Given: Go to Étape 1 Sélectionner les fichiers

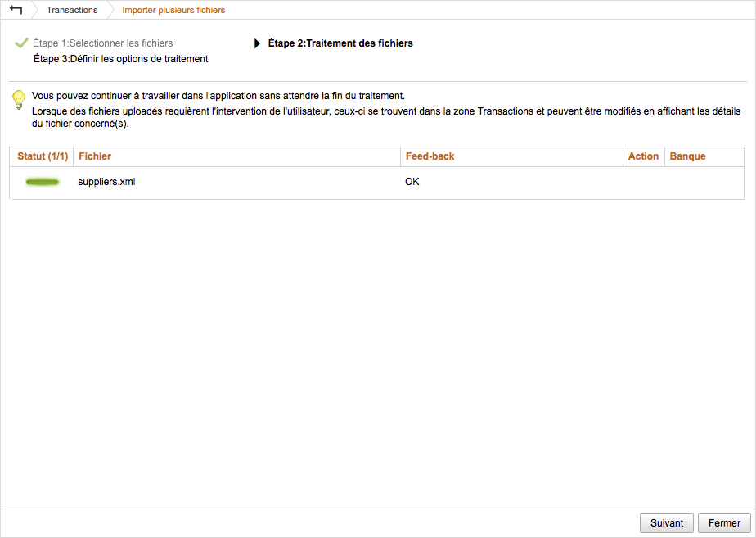Looking at the screenshot, I should point(103,43).
